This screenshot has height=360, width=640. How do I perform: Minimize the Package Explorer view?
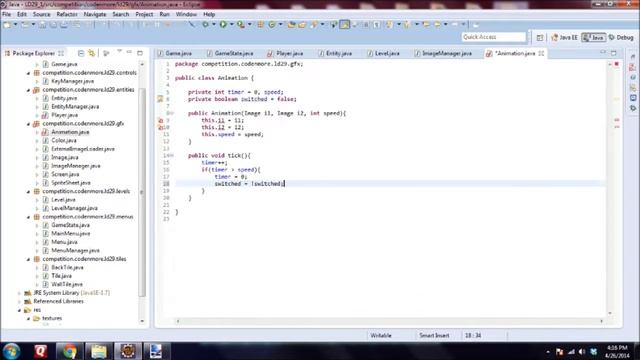[129, 52]
